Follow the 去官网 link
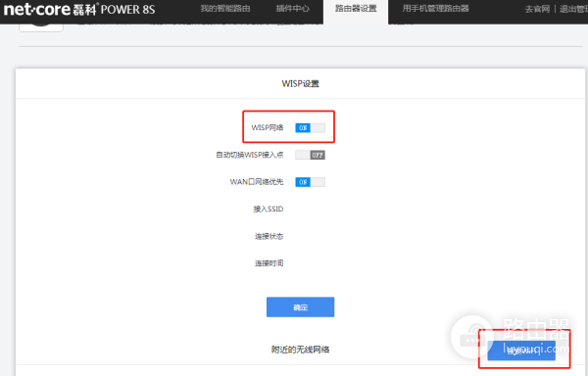 [x=537, y=9]
